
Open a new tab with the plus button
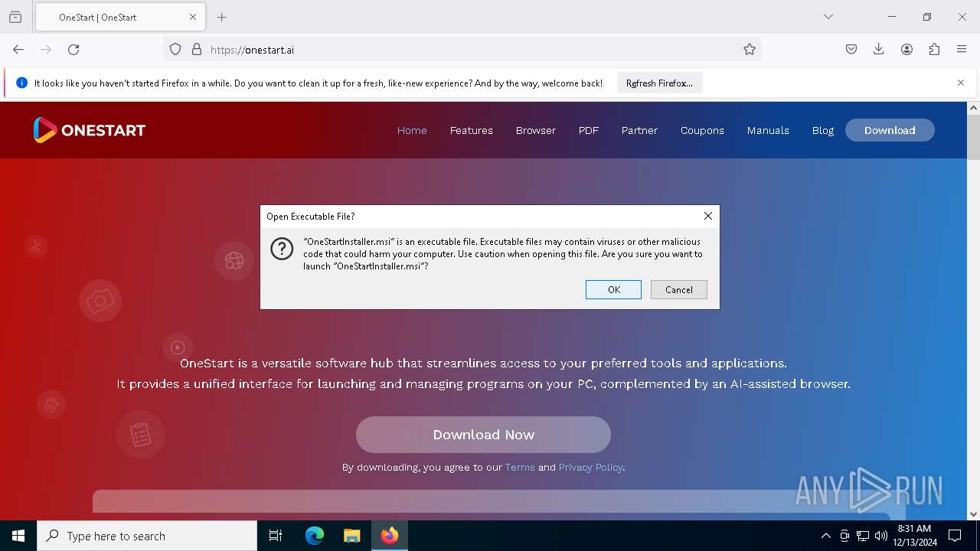[x=222, y=17]
